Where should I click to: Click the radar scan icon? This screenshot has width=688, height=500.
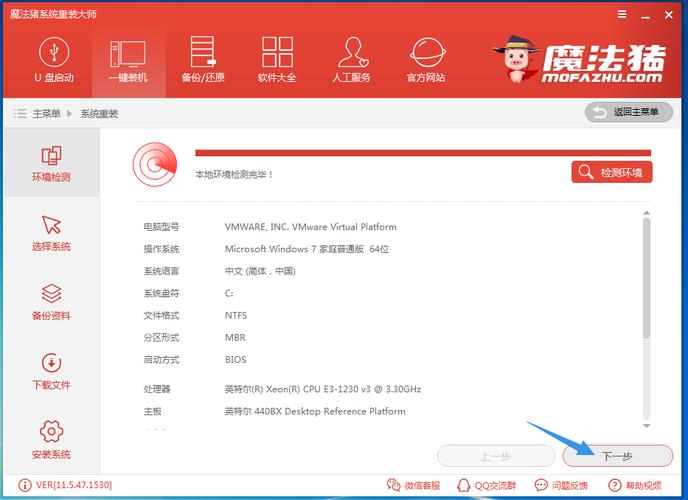[155, 165]
